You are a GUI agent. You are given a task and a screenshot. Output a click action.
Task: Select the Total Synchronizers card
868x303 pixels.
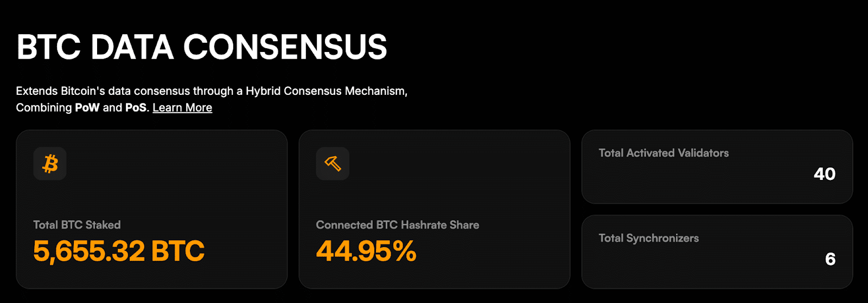pos(717,252)
